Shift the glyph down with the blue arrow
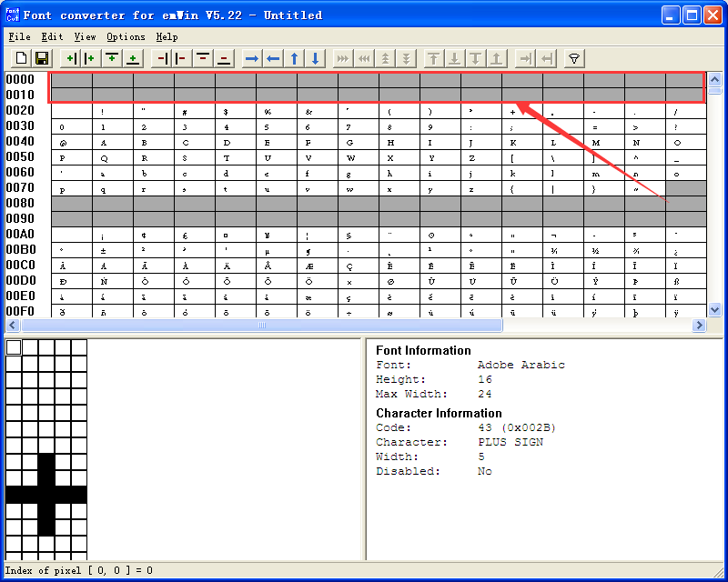Image resolution: width=728 pixels, height=582 pixels. point(315,58)
